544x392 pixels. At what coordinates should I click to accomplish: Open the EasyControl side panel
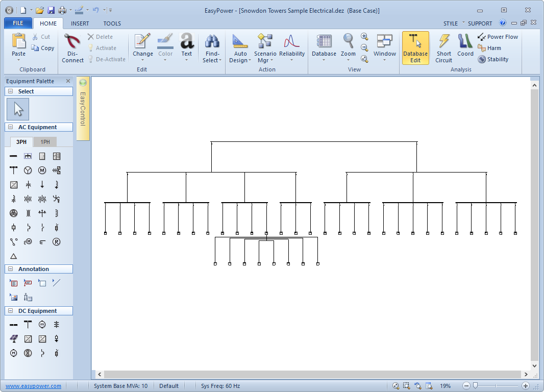83,108
